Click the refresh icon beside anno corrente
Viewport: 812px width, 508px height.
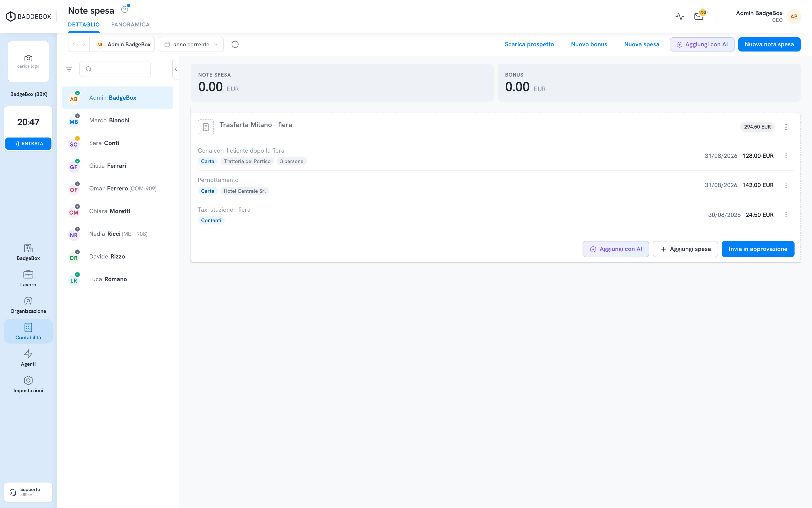click(235, 44)
